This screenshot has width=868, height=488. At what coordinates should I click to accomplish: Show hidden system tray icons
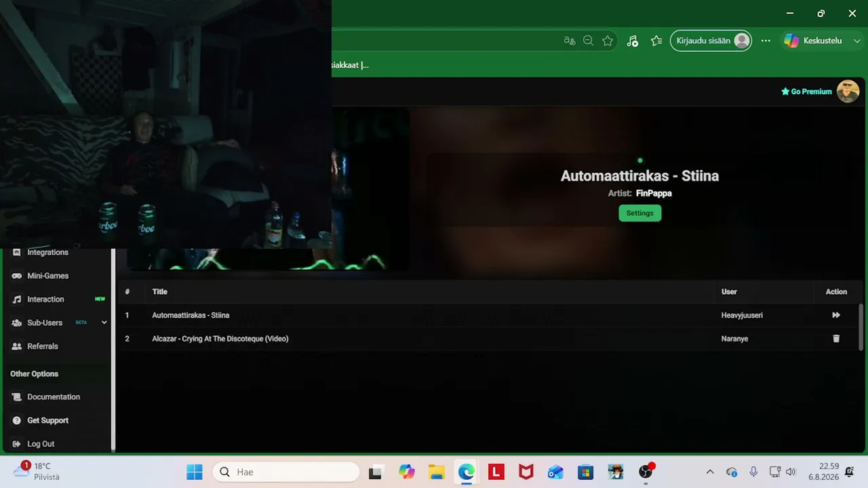pyautogui.click(x=710, y=472)
